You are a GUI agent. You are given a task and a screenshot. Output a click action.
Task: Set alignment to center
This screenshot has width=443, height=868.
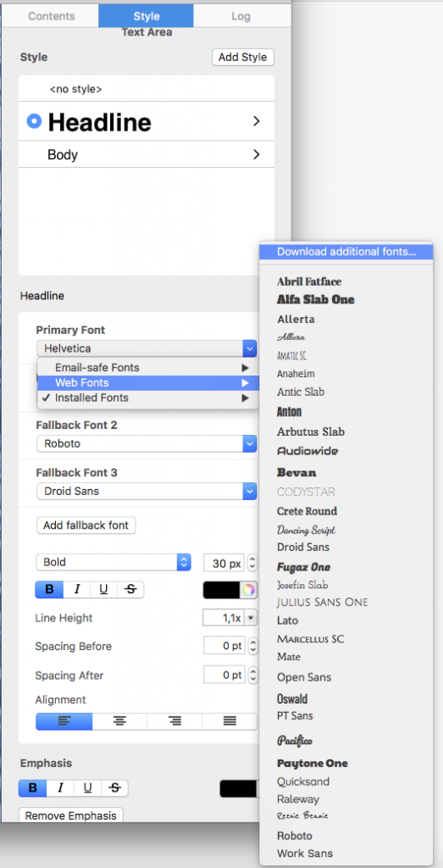[x=119, y=721]
